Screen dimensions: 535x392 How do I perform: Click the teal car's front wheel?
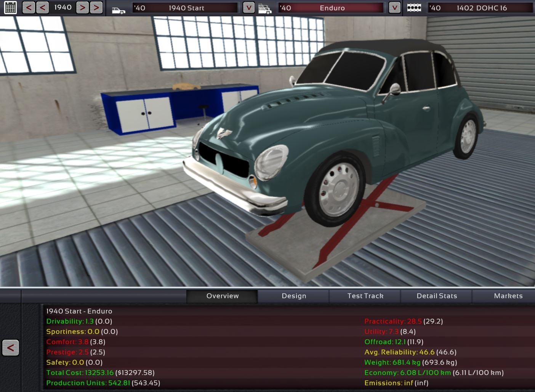pos(336,189)
